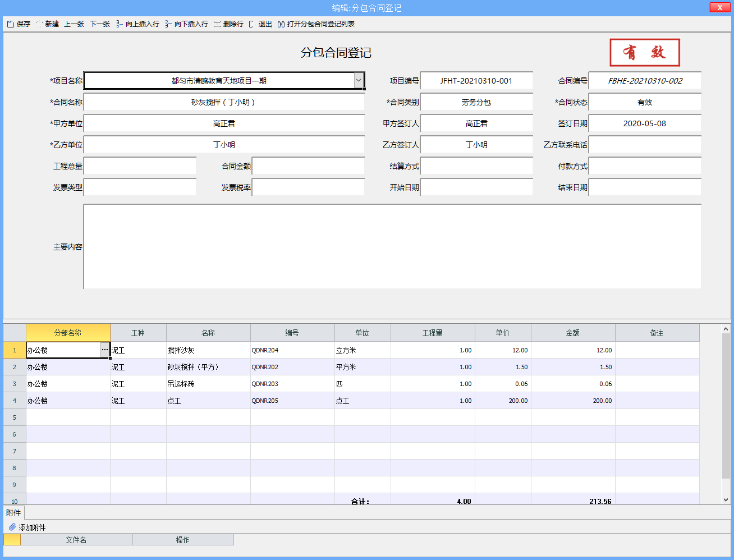Click the 乙方单位 field showing 丁小明
The image size is (734, 560).
(224, 145)
